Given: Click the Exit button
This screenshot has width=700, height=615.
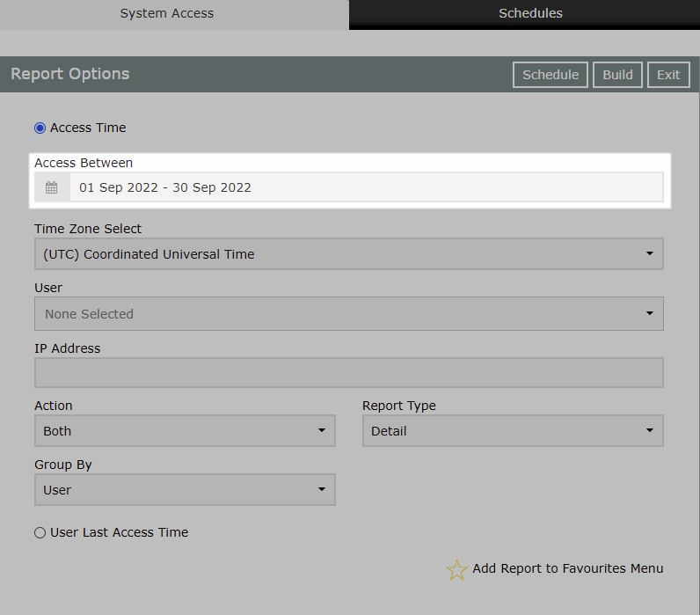Looking at the screenshot, I should coord(668,75).
